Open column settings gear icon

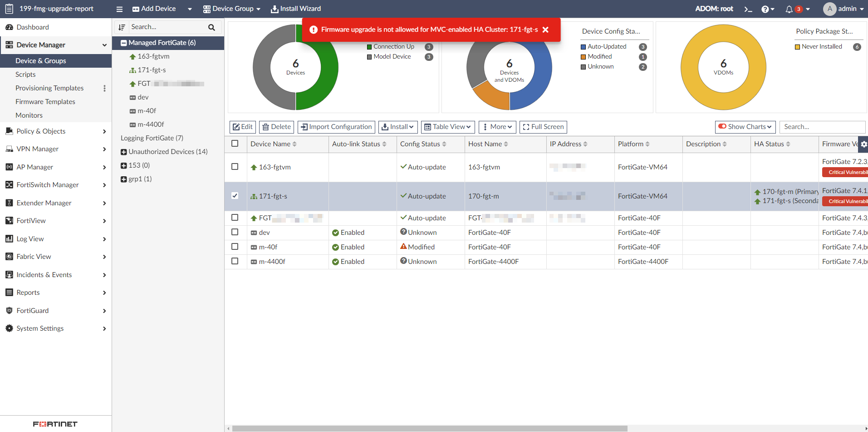tap(863, 144)
